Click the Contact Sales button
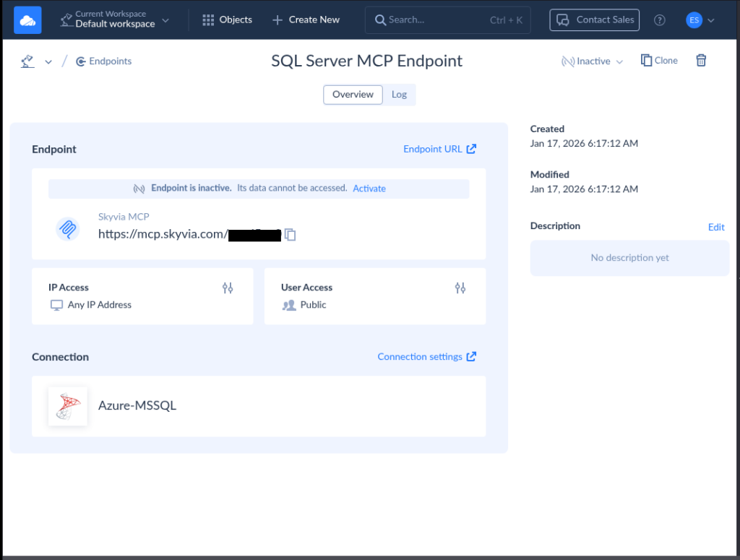Image resolution: width=740 pixels, height=560 pixels. (594, 20)
